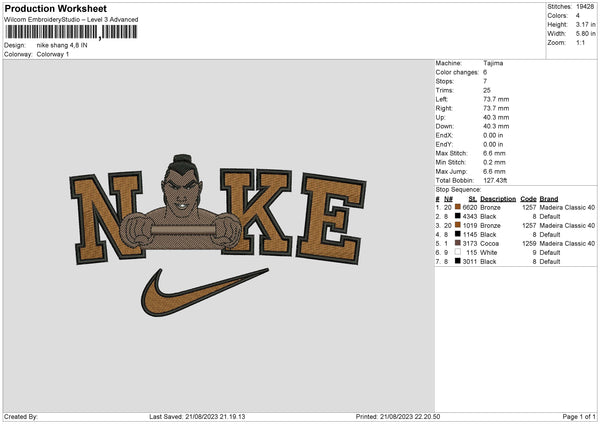Click the black swatch for stop 7 (3011)

click(458, 261)
